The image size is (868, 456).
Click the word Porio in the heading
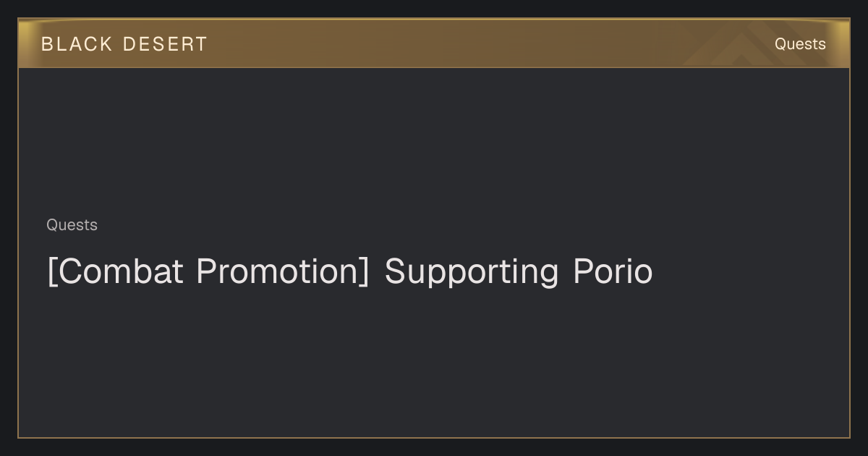pos(613,271)
